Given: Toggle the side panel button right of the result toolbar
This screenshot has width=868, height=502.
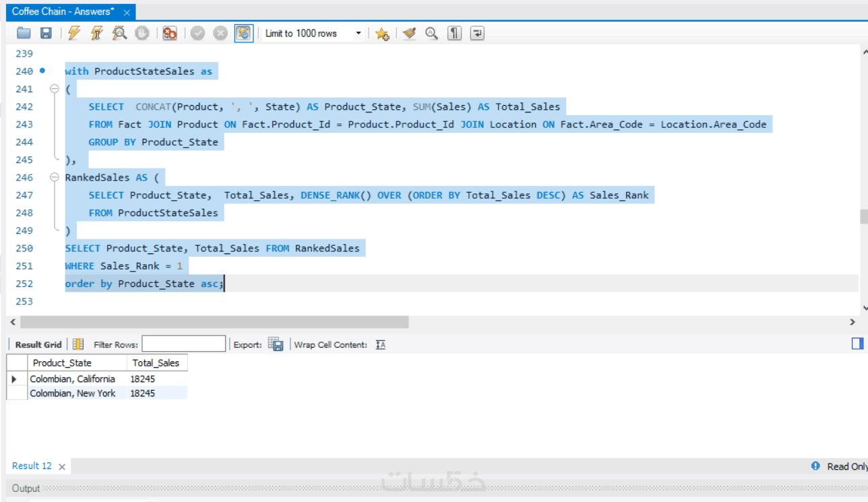Looking at the screenshot, I should point(857,344).
